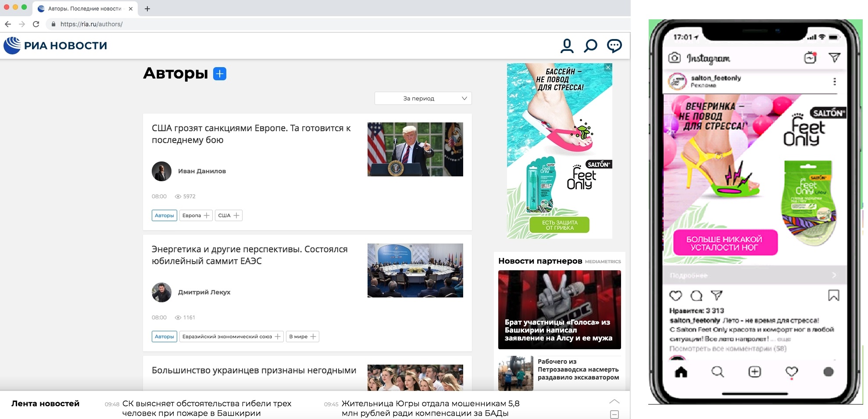Bookmark the Instagram post
868x419 pixels.
coord(833,296)
